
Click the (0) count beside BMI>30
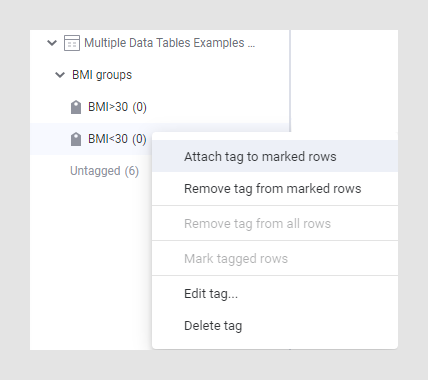pos(140,107)
